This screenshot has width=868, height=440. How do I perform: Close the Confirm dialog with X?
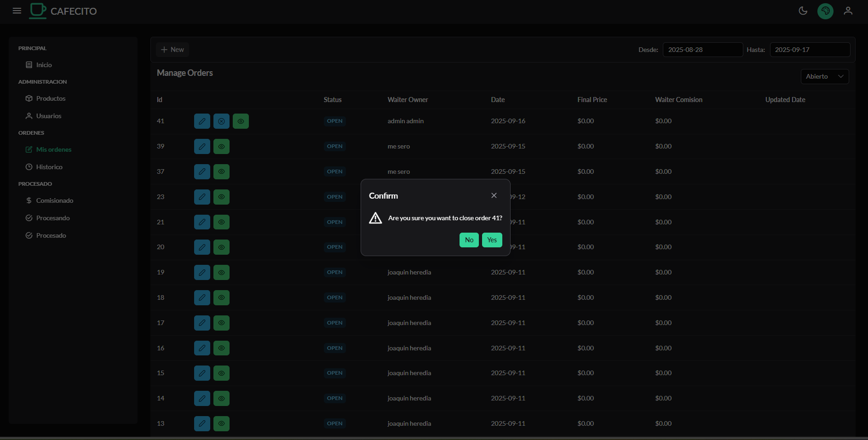[x=494, y=195]
